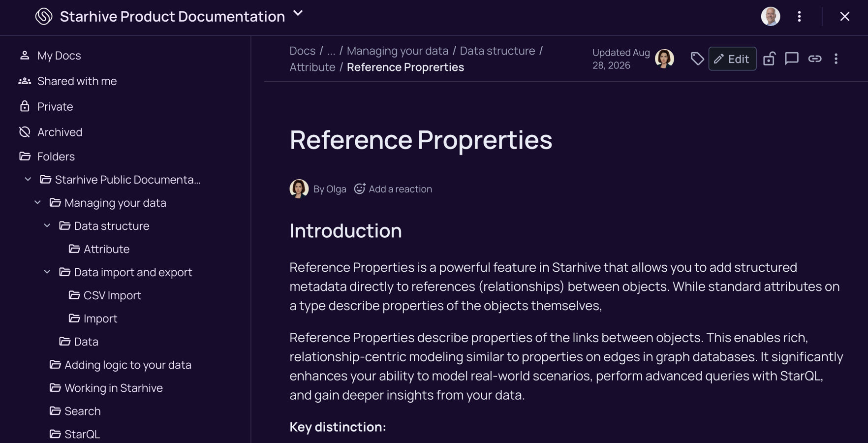868x443 pixels.
Task: Open Shared with me section
Action: pyautogui.click(x=77, y=81)
